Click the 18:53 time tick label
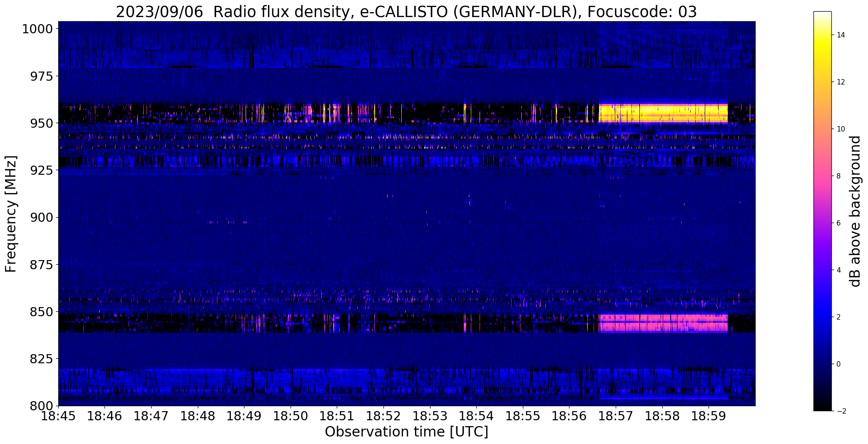The width and height of the screenshot is (868, 444). [x=430, y=416]
